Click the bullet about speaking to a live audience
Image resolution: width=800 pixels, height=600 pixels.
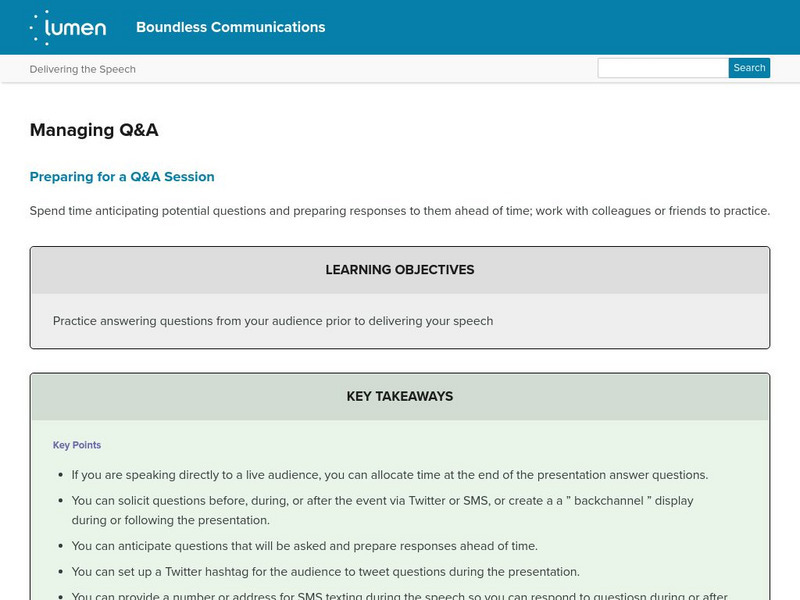(390, 475)
